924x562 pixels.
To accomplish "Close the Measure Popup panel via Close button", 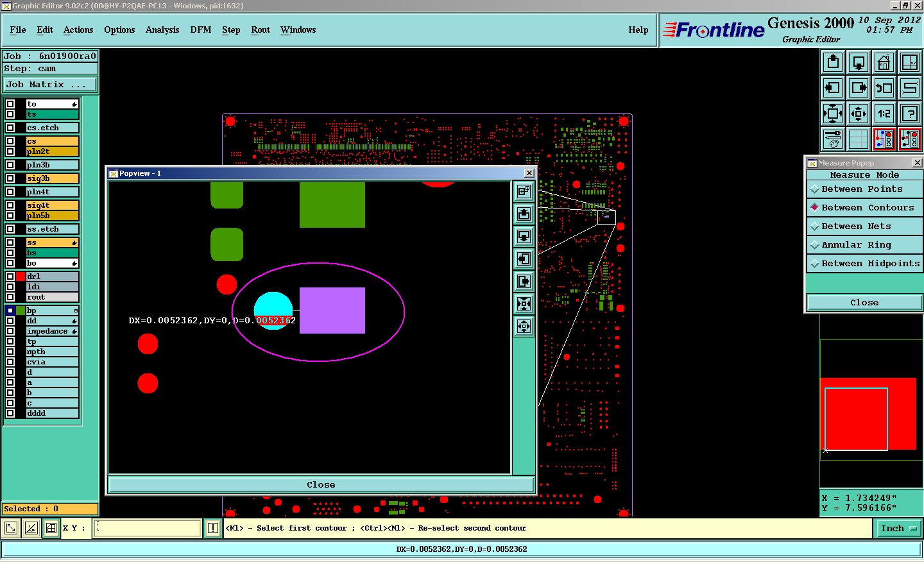I will pyautogui.click(x=864, y=303).
